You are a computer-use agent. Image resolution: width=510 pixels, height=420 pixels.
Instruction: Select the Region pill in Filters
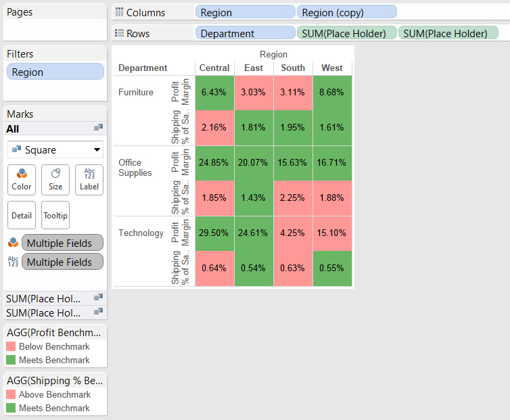tap(55, 72)
